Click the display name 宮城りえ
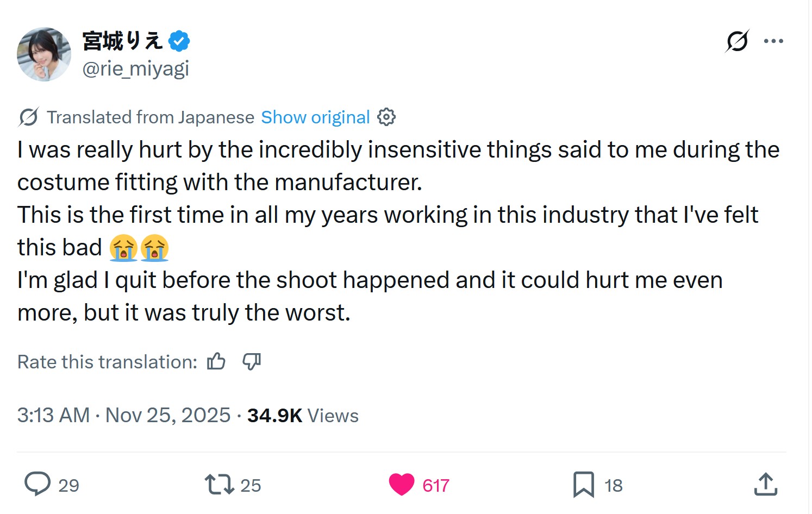This screenshot has width=812, height=514. pos(122,41)
